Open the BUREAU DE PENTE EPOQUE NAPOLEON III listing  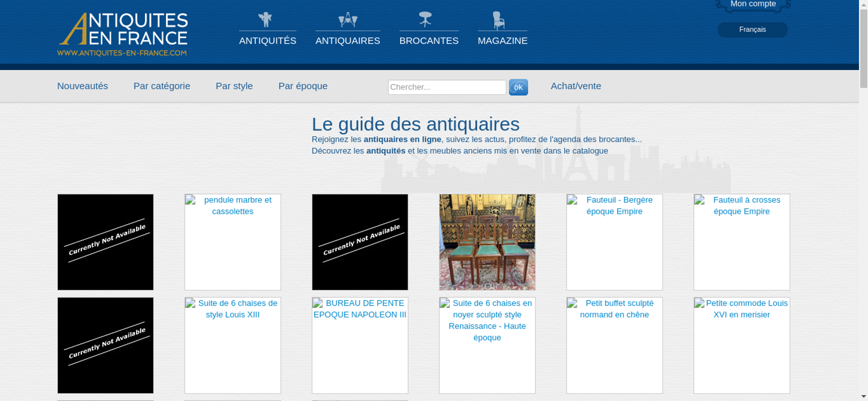click(x=360, y=345)
